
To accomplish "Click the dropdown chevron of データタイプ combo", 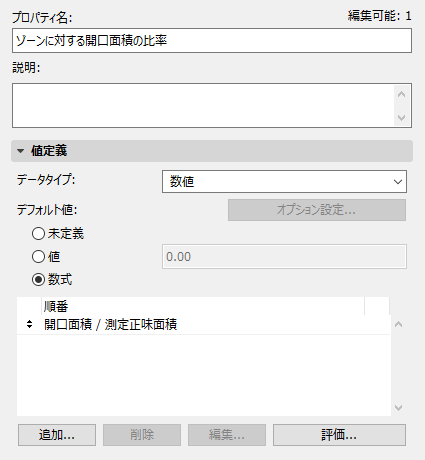I will tap(398, 182).
